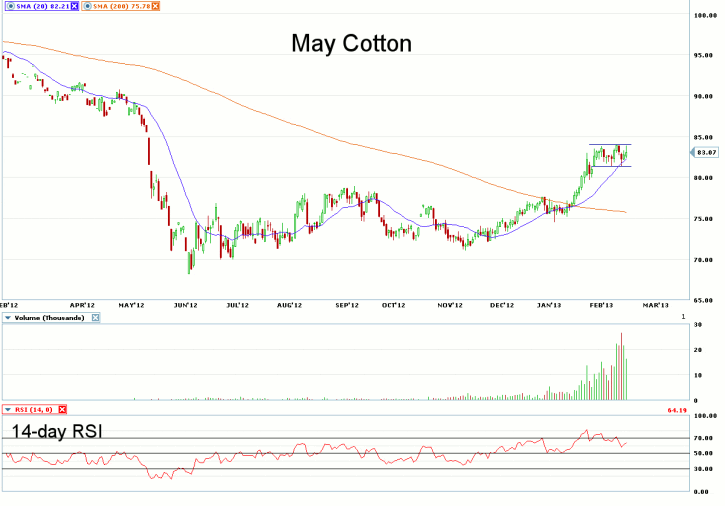725x506 pixels.
Task: Collapse the Volume panel dropdown arrow
Action: [7, 317]
